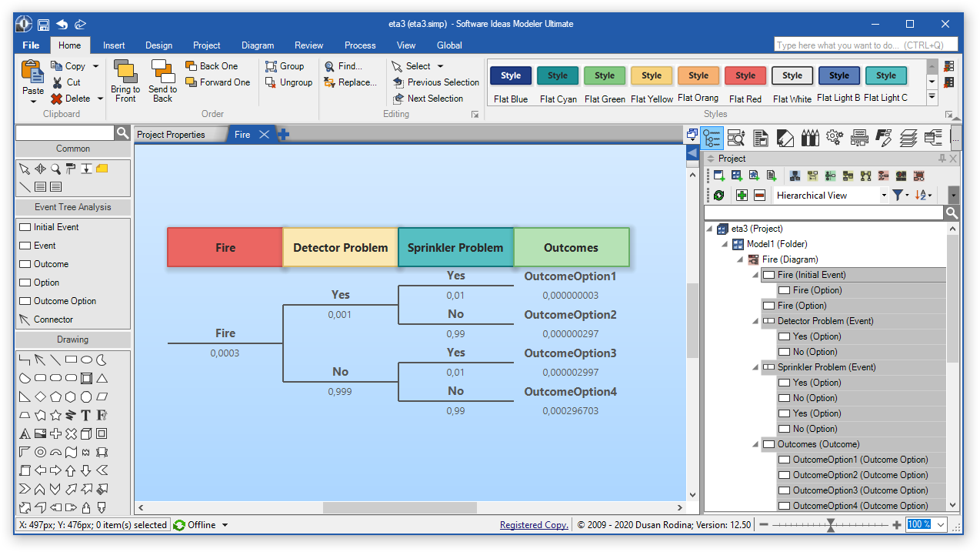Screen dimensions: 980x552
Task: Click the add new diagram icon in Project
Action: click(x=718, y=176)
